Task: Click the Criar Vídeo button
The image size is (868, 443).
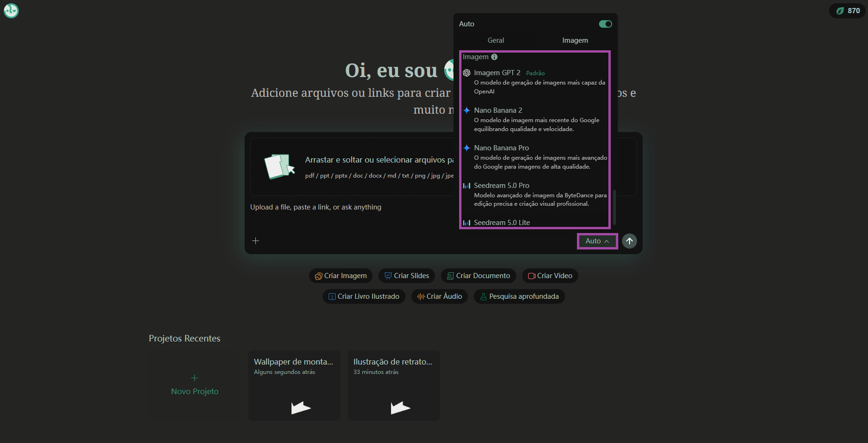Action: click(x=550, y=276)
